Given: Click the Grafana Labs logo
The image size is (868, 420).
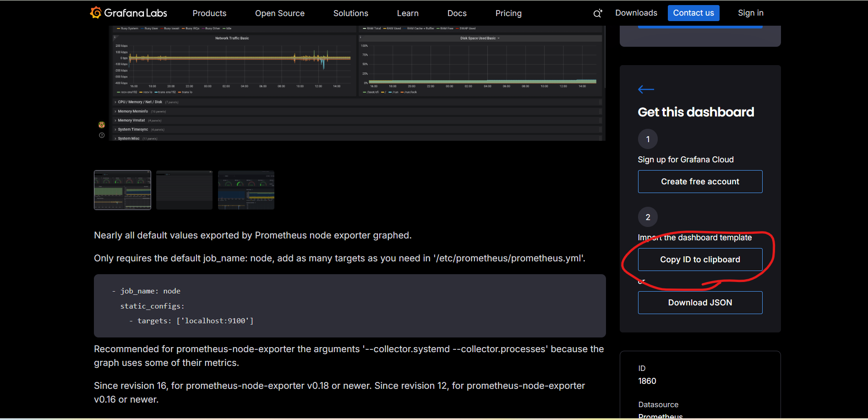Looking at the screenshot, I should click(129, 13).
